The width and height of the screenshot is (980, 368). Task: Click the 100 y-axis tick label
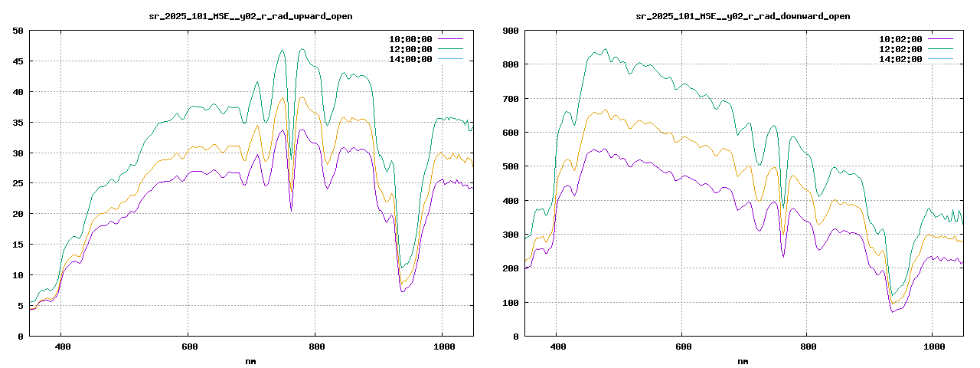tap(511, 303)
